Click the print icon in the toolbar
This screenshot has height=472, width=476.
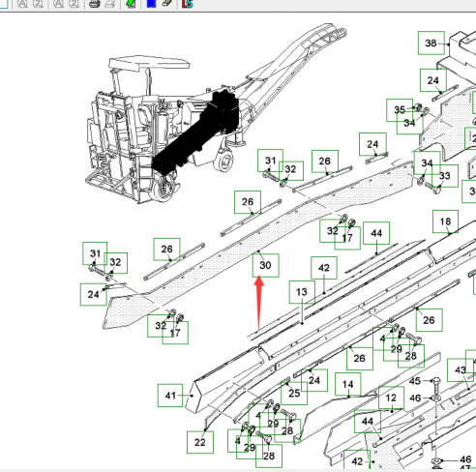point(95,4)
